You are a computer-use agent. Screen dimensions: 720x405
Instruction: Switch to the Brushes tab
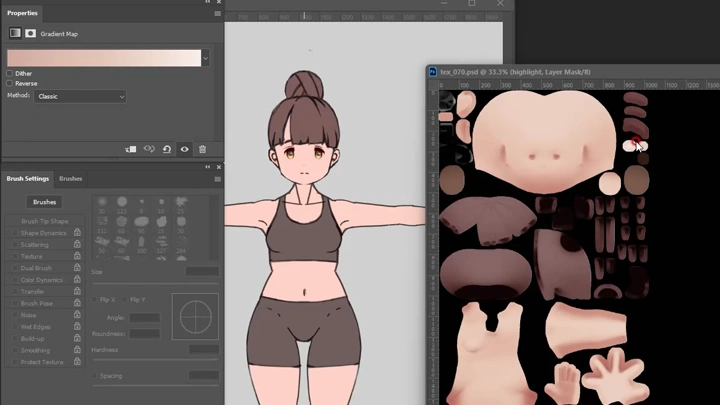(x=70, y=179)
